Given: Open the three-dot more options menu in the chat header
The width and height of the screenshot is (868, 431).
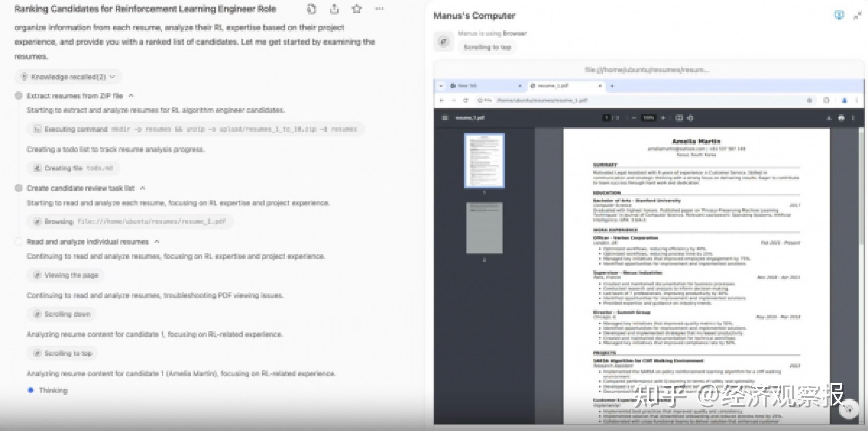Looking at the screenshot, I should (379, 9).
